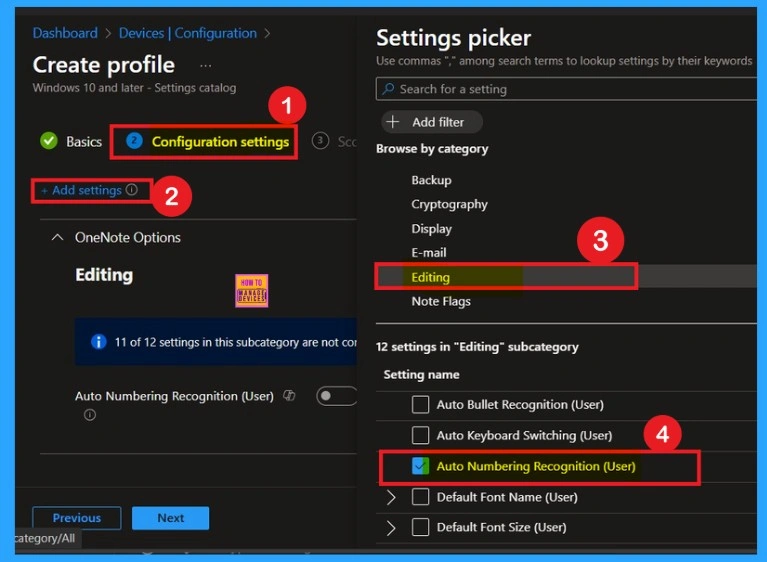Click the blue info icon in subcategory banner
Image resolution: width=767 pixels, height=562 pixels.
point(98,341)
